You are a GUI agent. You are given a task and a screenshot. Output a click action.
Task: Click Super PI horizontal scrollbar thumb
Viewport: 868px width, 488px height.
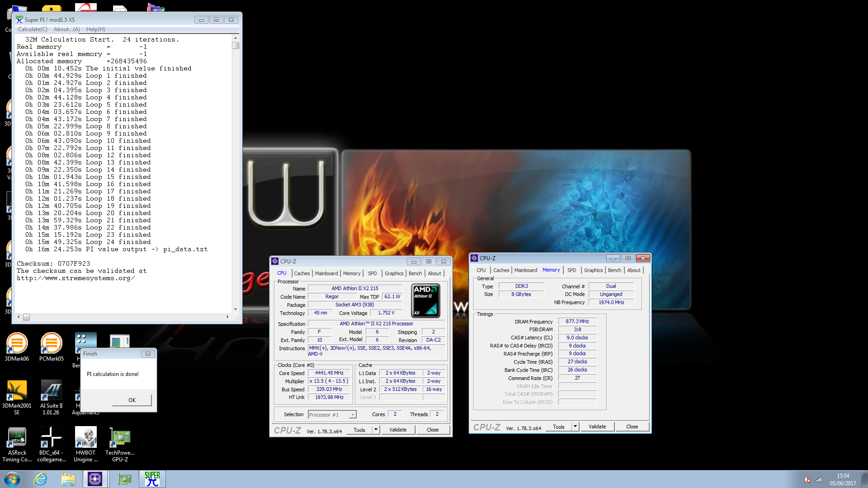pyautogui.click(x=27, y=317)
